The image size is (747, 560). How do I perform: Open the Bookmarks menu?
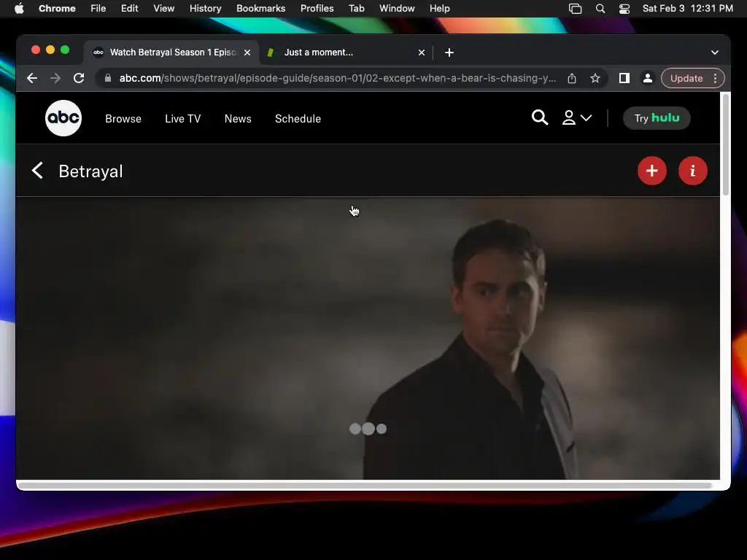261,9
